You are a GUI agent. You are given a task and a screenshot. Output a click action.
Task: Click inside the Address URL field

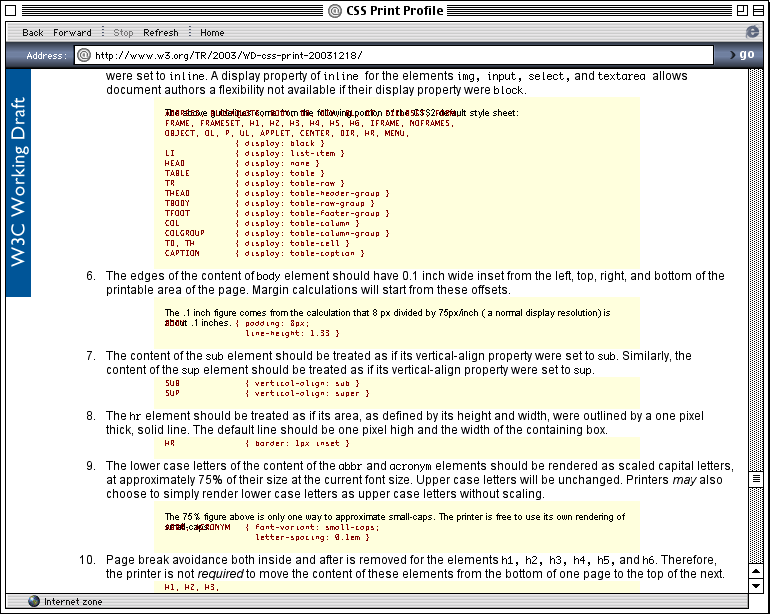pyautogui.click(x=400, y=55)
